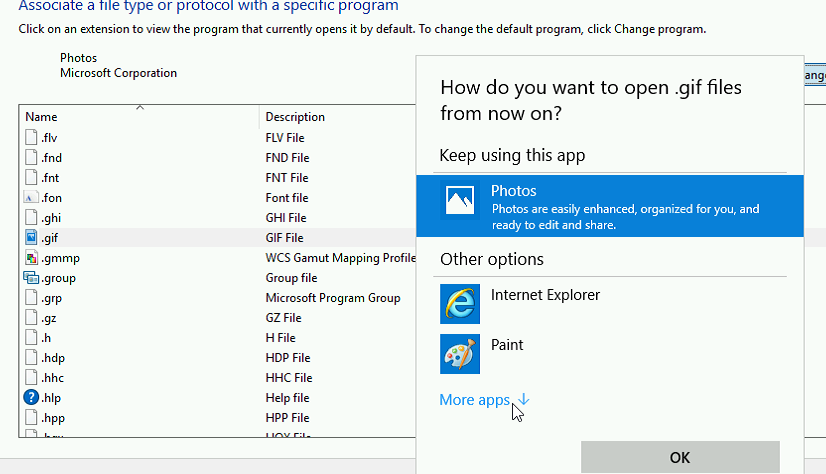Select the .hhc extension name
826x474 pixels.
point(53,378)
